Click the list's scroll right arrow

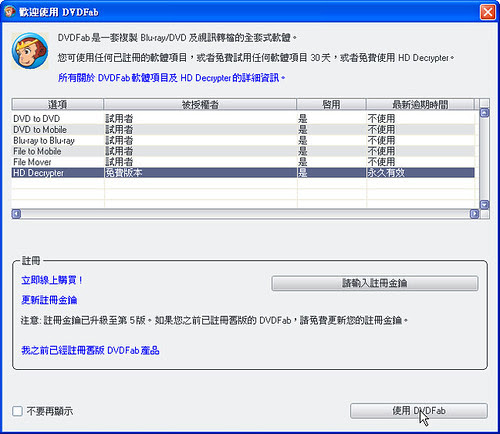click(x=474, y=214)
